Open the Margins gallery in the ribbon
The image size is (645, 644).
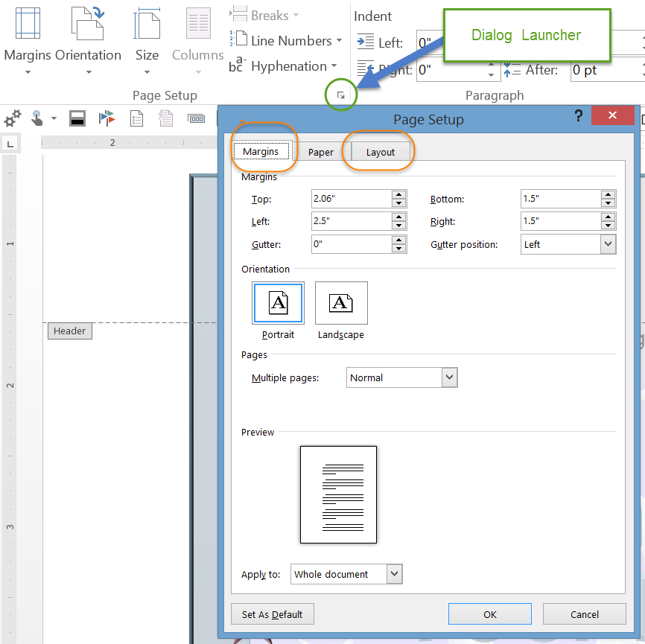click(28, 40)
